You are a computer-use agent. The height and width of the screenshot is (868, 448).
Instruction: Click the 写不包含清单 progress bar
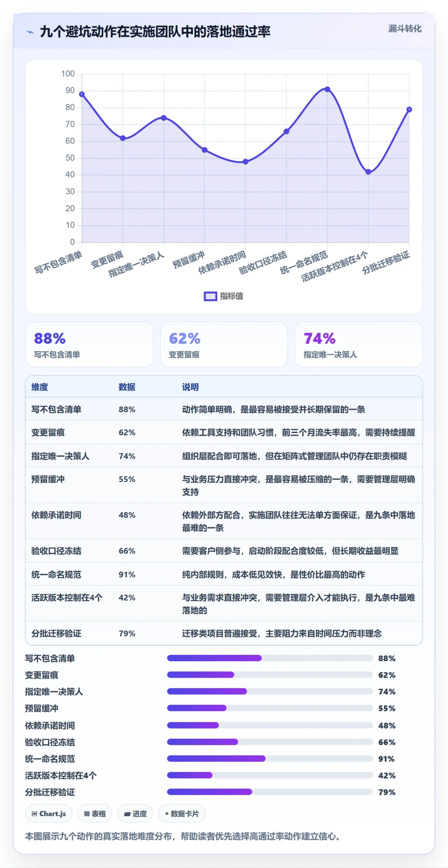coord(270,658)
